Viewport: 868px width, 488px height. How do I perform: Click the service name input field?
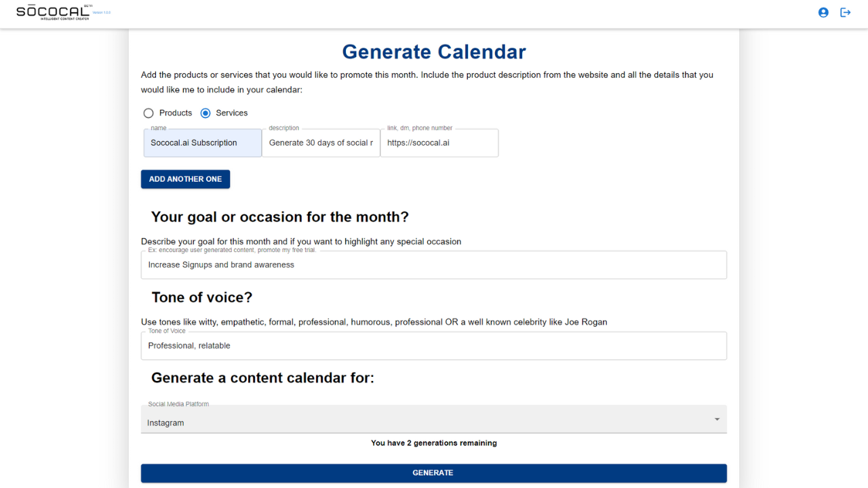pos(202,143)
